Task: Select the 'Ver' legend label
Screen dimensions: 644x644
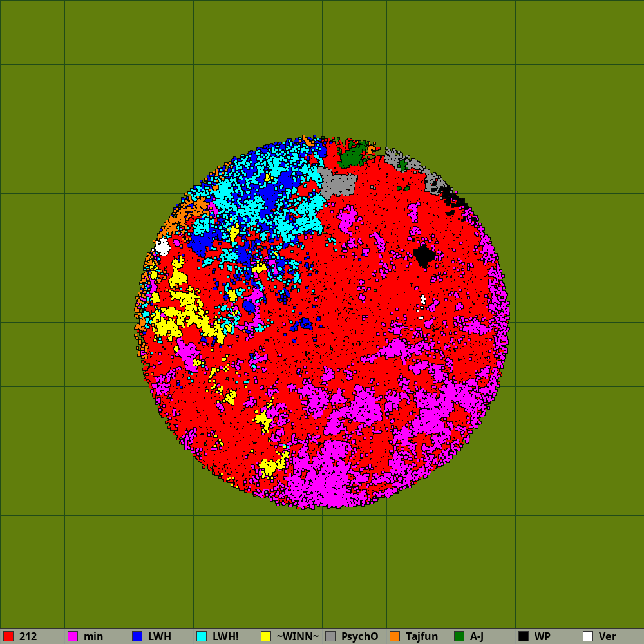Action: (x=607, y=636)
